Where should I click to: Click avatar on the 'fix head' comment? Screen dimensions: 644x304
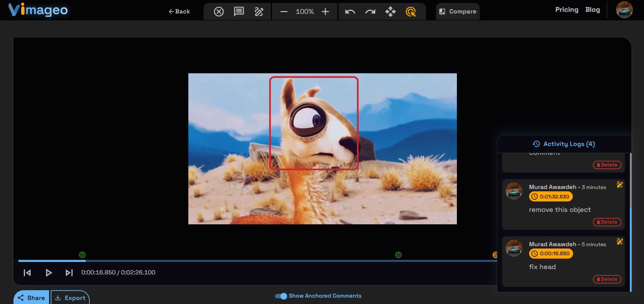click(514, 248)
